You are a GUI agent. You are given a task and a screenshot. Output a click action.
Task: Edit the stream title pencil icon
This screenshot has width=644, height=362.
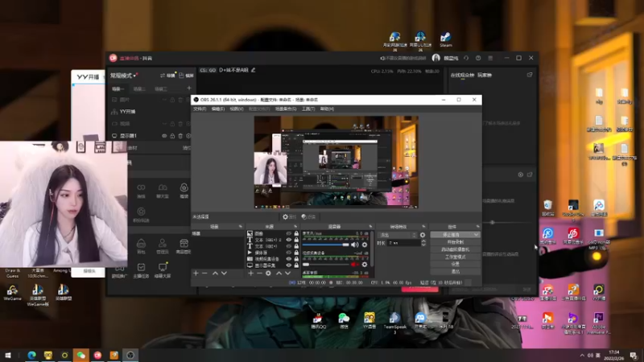tap(254, 70)
